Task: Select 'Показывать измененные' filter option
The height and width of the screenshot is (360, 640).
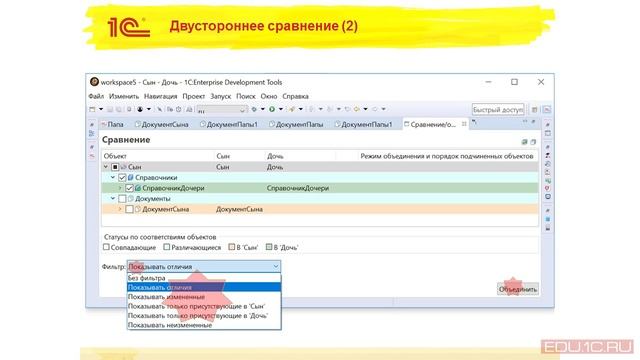Action: [204, 297]
